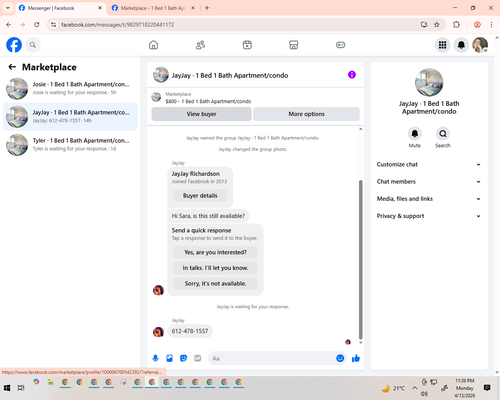Open Chrome tab search dropdown
Image resolution: width=500 pixels, height=400 pixels.
pos(8,8)
